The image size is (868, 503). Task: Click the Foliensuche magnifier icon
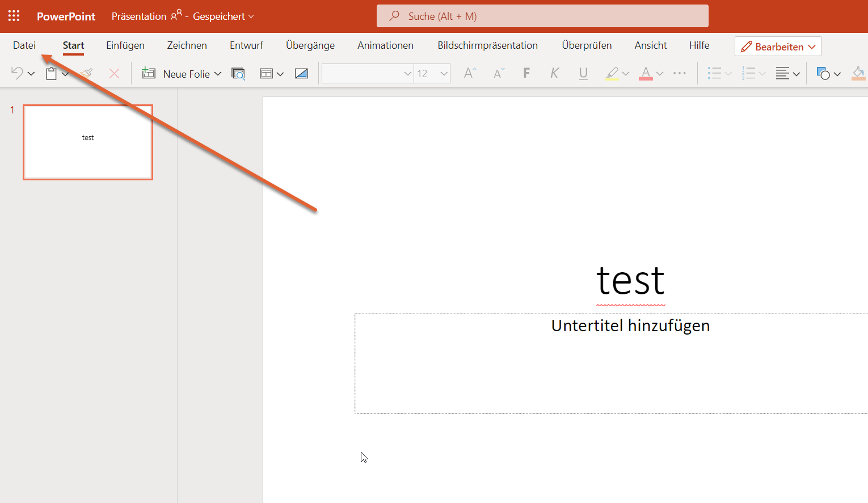238,73
